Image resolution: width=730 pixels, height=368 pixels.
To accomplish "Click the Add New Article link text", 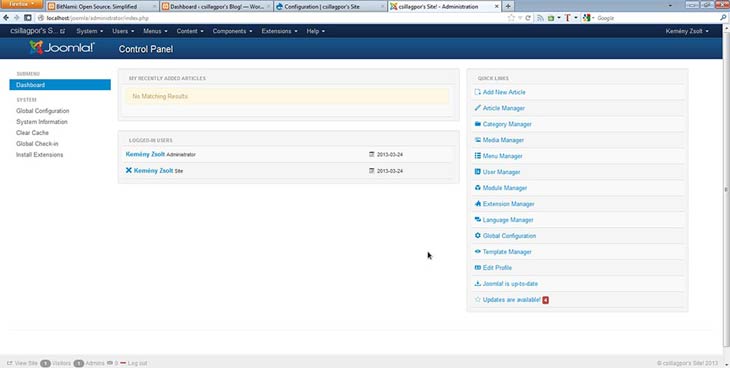I will [504, 92].
